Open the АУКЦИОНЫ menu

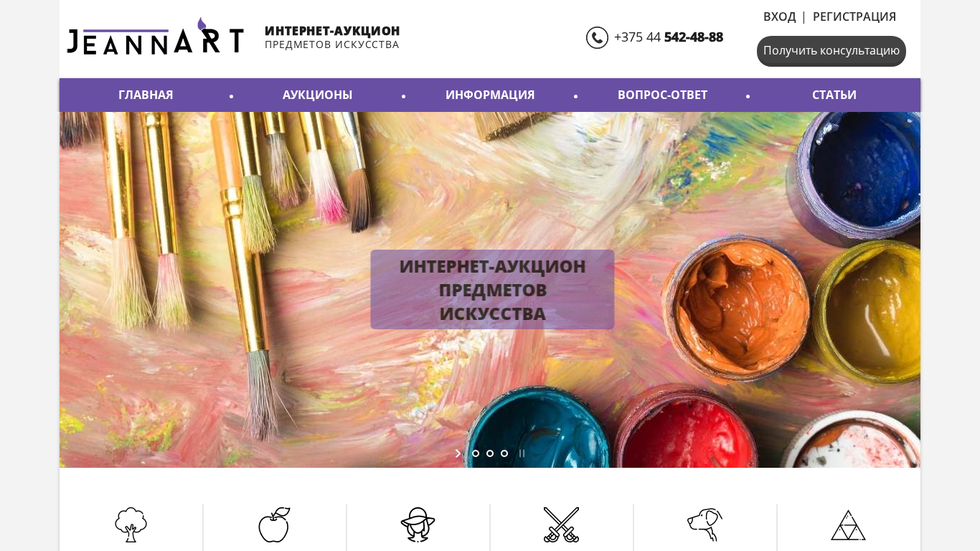point(317,95)
